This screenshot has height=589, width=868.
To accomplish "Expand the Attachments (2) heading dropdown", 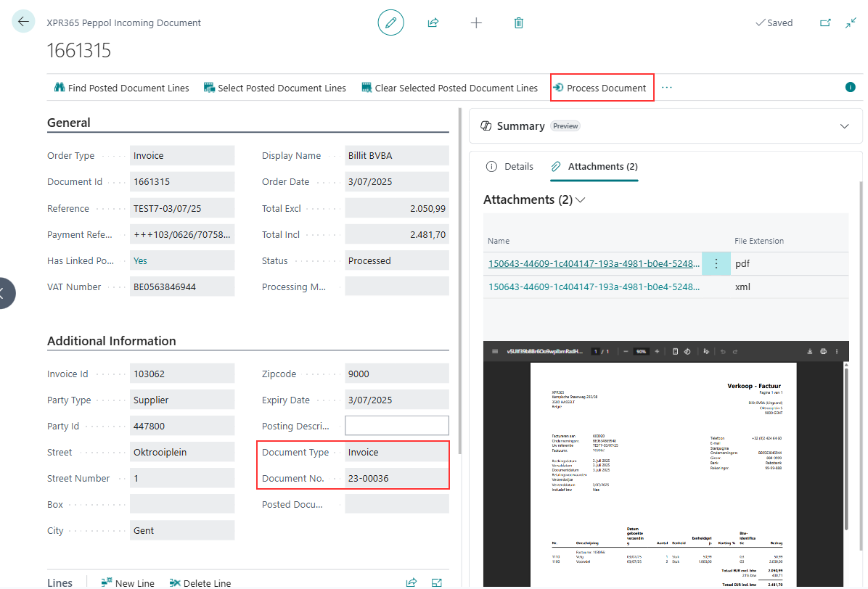I will click(580, 199).
